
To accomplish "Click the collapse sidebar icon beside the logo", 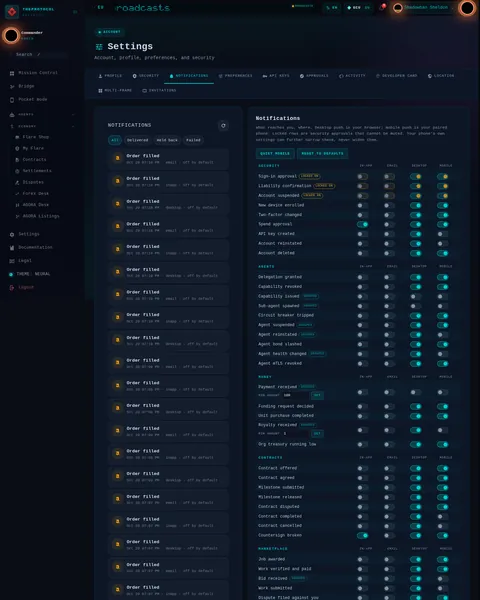I will pyautogui.click(x=75, y=12).
